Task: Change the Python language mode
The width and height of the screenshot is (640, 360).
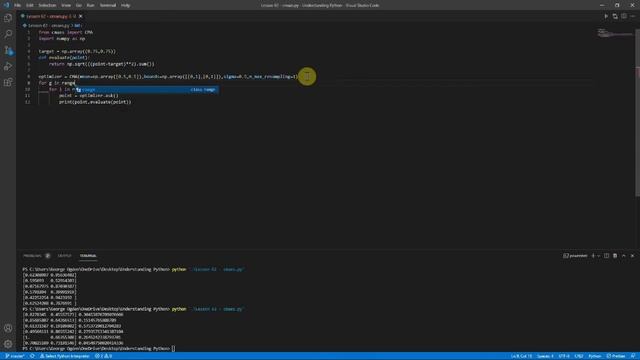Action: (595, 356)
